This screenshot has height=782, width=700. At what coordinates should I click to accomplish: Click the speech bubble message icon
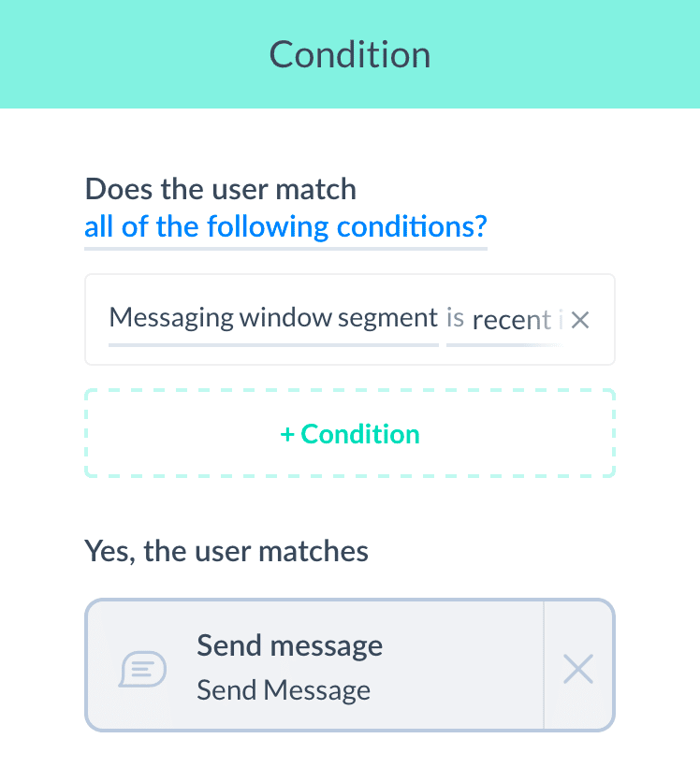pos(142,669)
